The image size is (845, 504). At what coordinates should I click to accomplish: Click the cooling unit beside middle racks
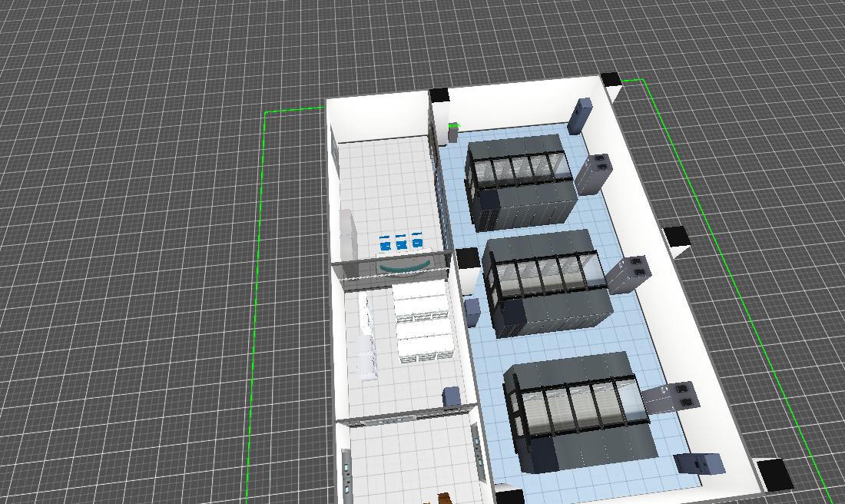[628, 275]
